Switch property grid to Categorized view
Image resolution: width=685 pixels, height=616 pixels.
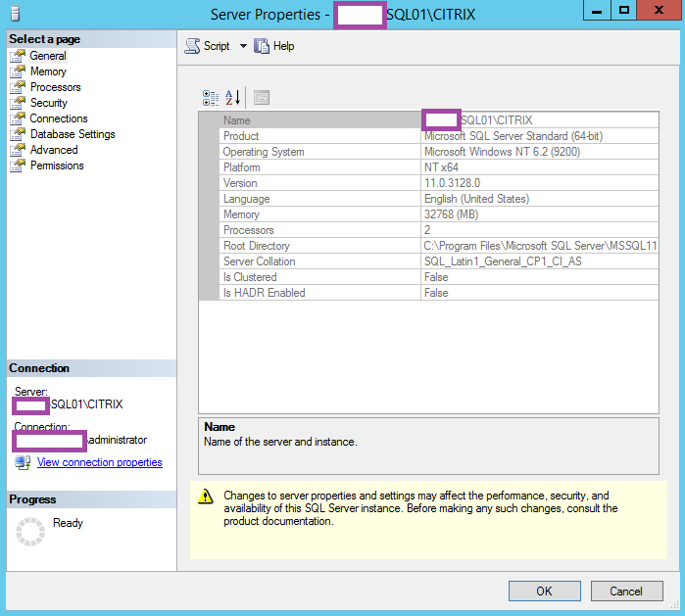point(211,97)
